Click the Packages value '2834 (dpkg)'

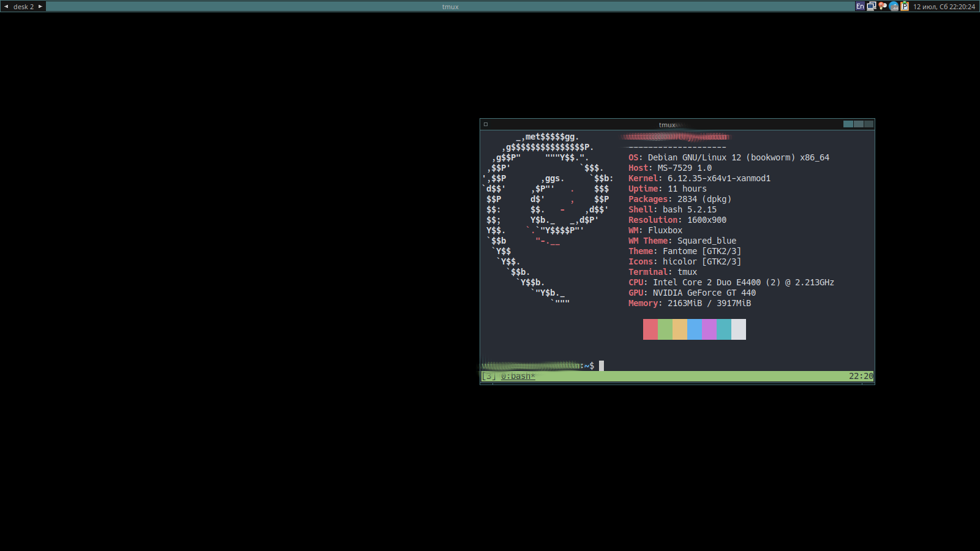click(x=704, y=199)
